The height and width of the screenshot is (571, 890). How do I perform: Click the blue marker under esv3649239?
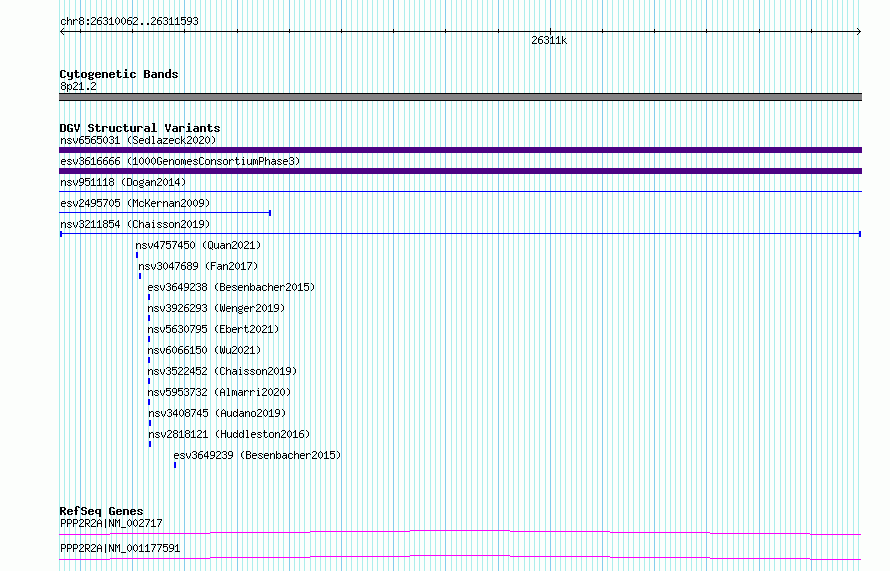175,465
